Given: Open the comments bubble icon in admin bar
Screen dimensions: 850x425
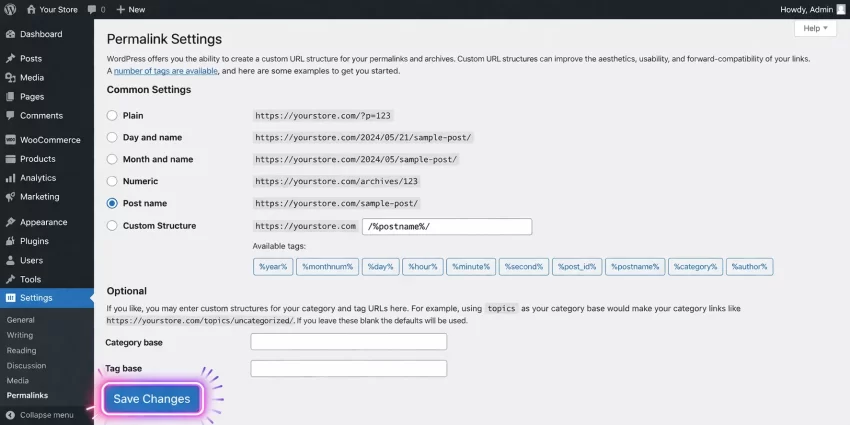Looking at the screenshot, I should (92, 10).
